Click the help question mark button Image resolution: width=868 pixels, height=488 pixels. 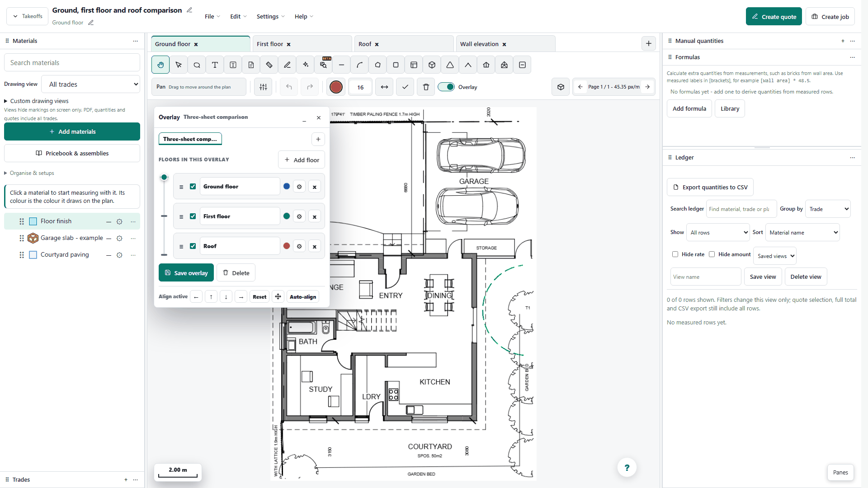click(x=627, y=468)
